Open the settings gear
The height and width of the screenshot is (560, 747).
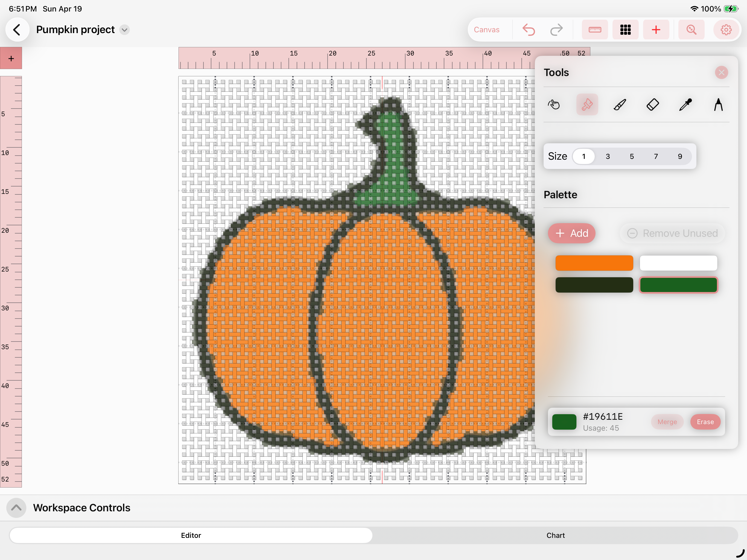[x=726, y=30]
